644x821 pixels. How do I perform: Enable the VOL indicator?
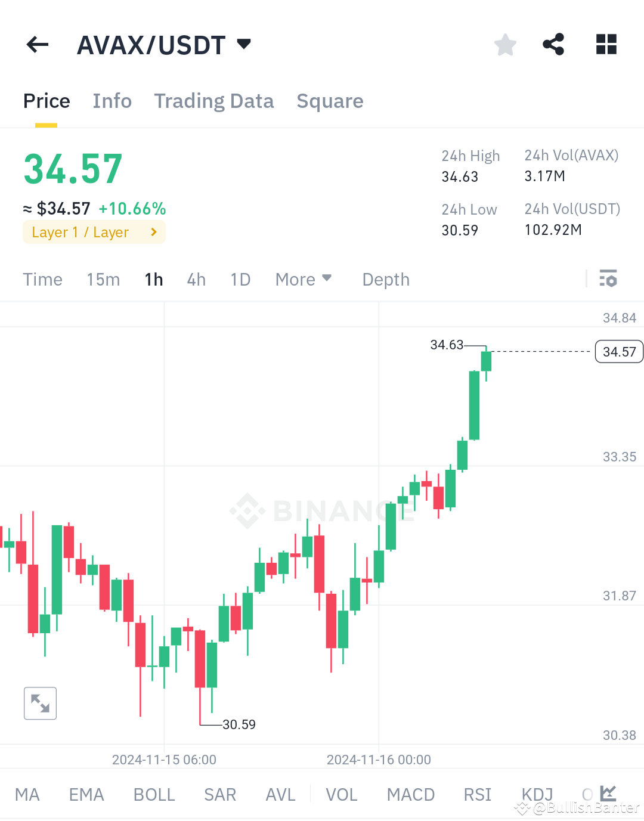coord(341,794)
